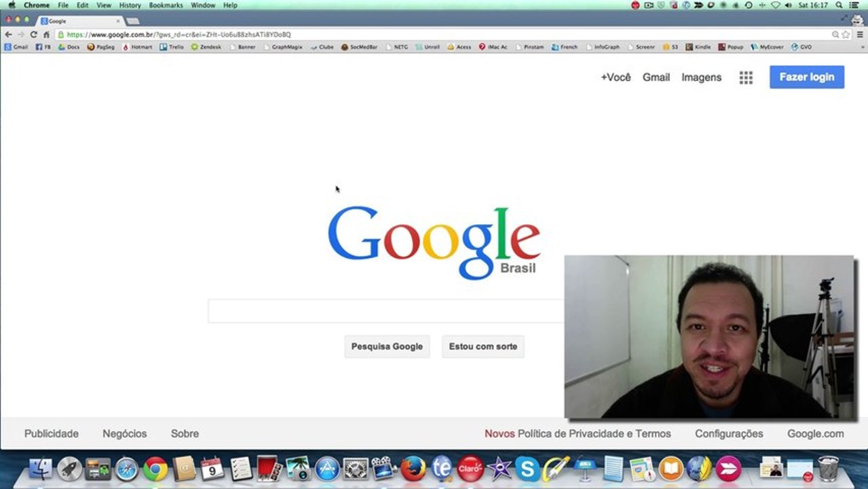
Task: Open the GVO bookmark
Action: [801, 47]
